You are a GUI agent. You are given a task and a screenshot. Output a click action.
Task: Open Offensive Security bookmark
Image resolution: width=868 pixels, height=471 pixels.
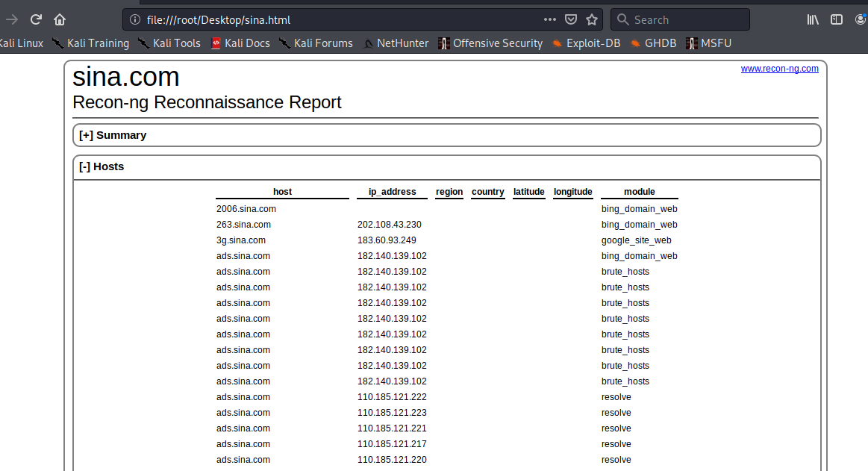tap(490, 43)
